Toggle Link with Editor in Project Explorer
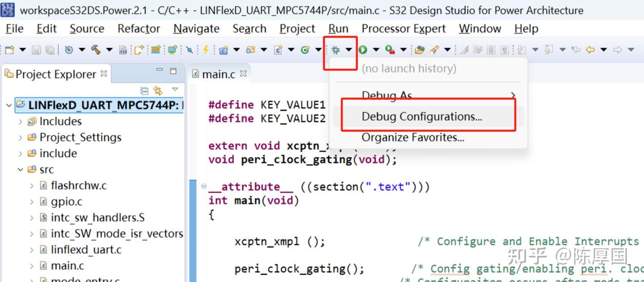644x282 pixels. coord(158,91)
